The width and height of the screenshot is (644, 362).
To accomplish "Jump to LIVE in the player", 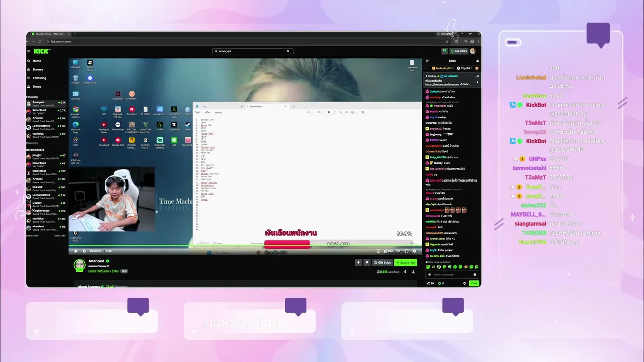I will [108, 251].
